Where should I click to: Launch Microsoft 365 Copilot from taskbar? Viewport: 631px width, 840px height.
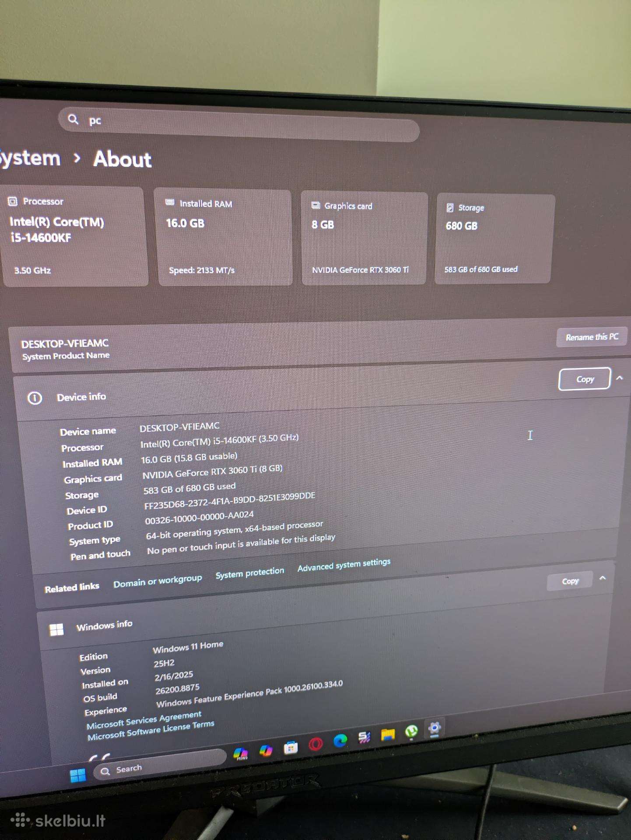241,754
